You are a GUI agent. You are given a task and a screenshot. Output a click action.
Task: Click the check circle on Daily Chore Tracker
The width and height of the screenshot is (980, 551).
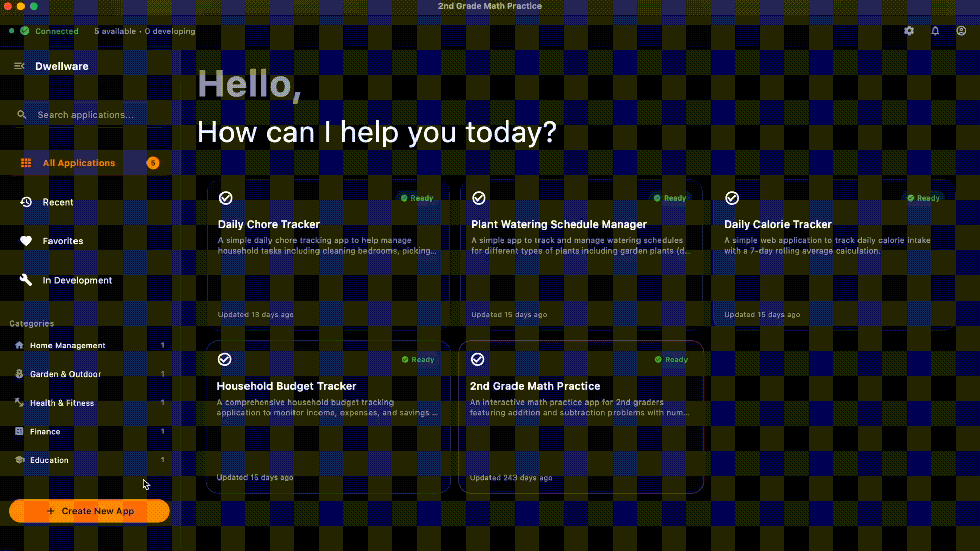click(x=226, y=198)
